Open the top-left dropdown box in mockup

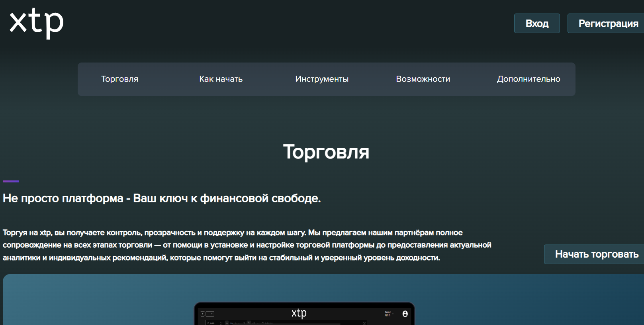pos(210,314)
